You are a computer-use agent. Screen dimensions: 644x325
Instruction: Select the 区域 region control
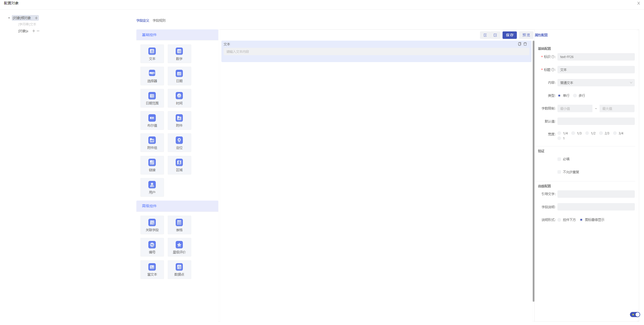pyautogui.click(x=179, y=165)
